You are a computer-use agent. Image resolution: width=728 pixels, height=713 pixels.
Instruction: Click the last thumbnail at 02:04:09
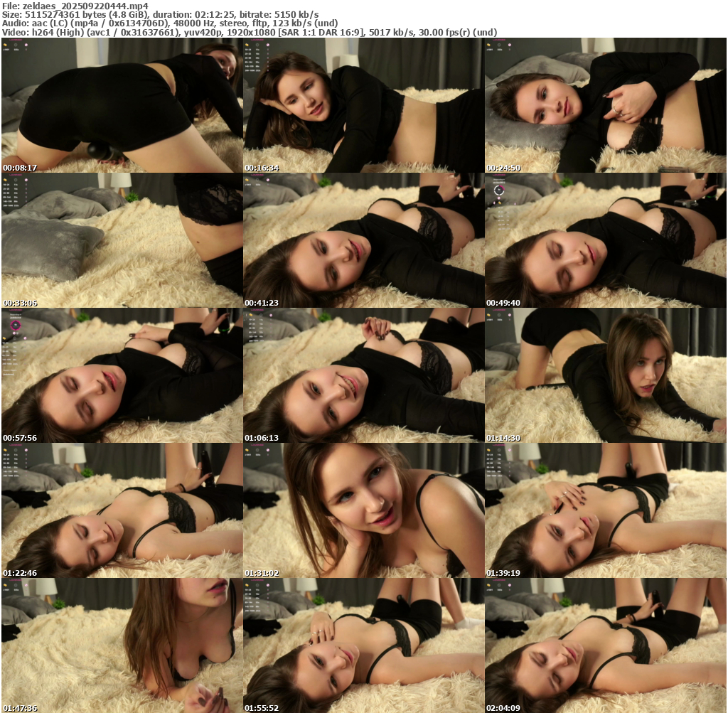pos(605,645)
